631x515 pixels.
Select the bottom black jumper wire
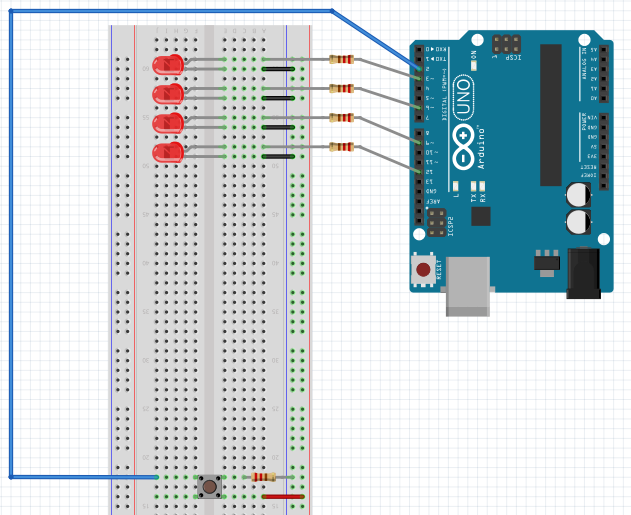coord(278,157)
